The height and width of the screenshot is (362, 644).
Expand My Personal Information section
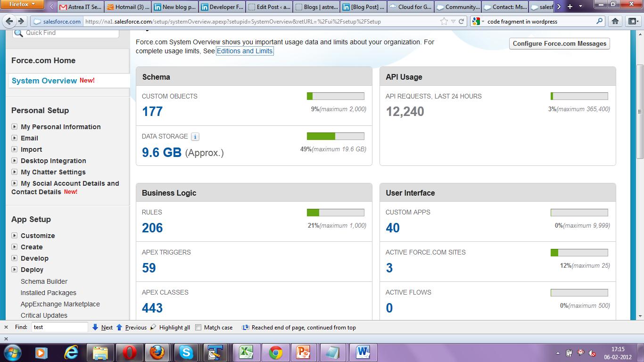(x=14, y=126)
